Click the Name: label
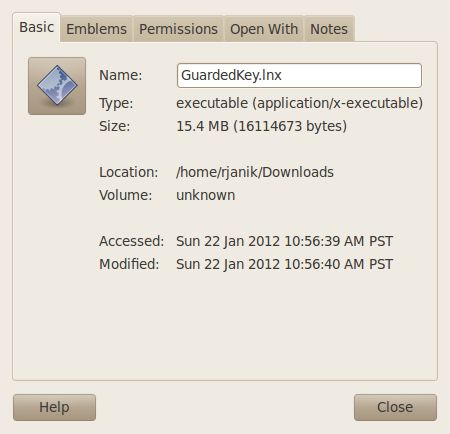Image resolution: width=450 pixels, height=434 pixels. point(121,75)
